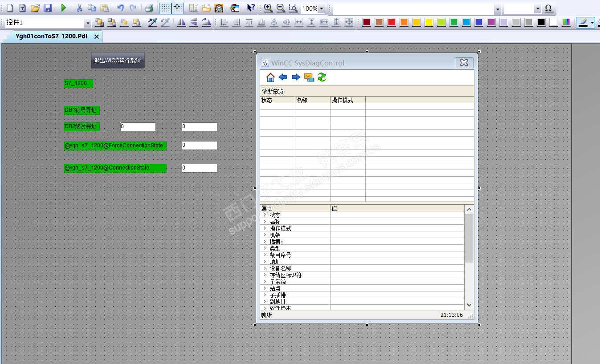Refresh diagnostics with the green arrows icon
The width and height of the screenshot is (600, 364).
pyautogui.click(x=322, y=77)
